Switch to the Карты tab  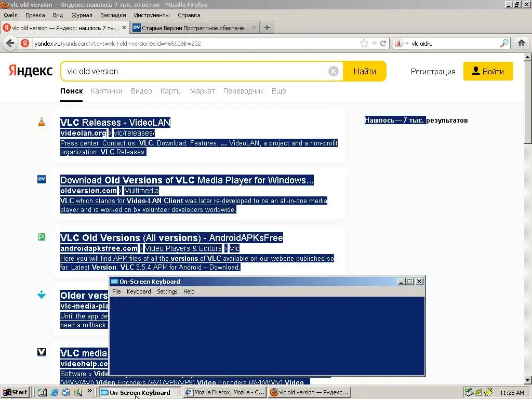pyautogui.click(x=171, y=91)
